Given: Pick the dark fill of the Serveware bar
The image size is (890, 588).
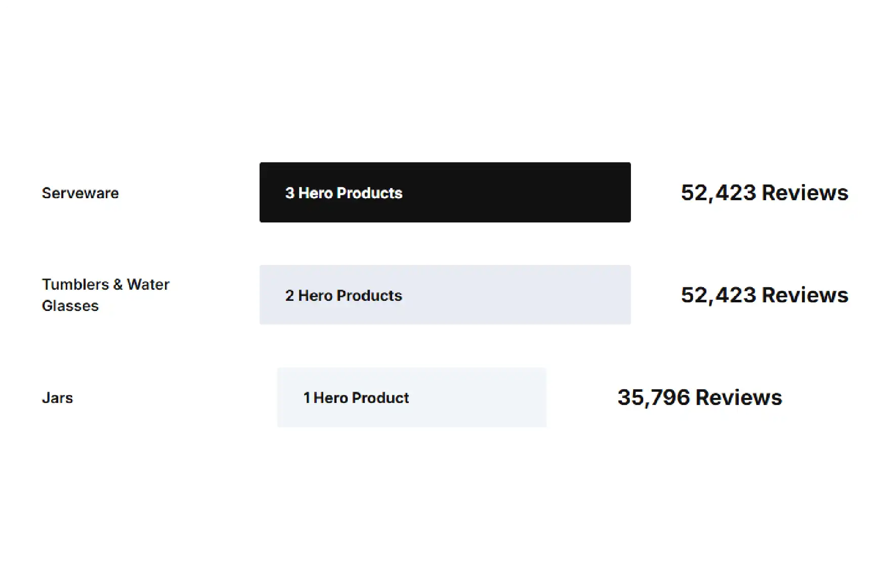Looking at the screenshot, I should [x=516, y=192].
